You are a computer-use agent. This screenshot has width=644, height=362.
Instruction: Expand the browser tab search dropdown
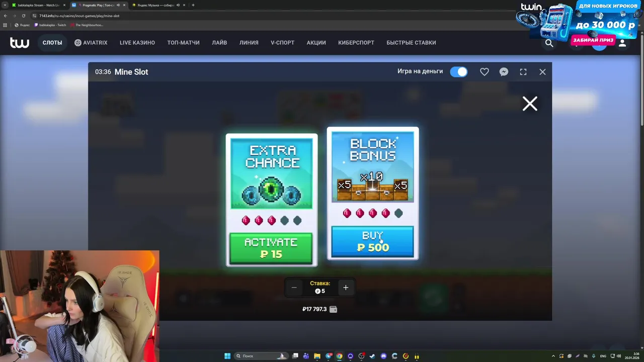click(5, 5)
